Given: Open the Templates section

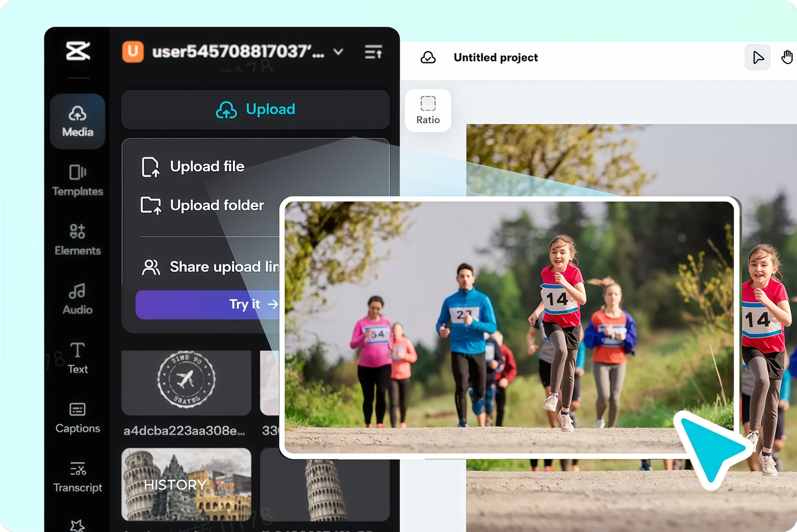Looking at the screenshot, I should point(78,180).
